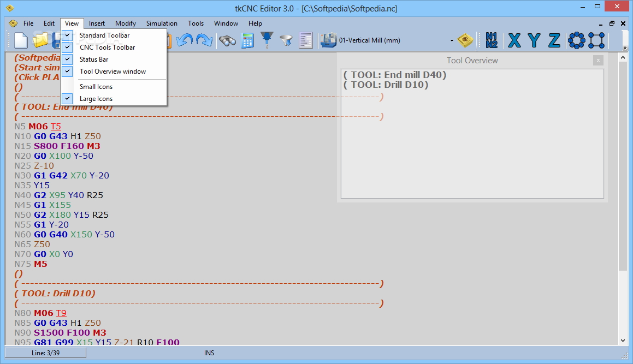
Task: Open machine type dropdown arrow
Action: (x=451, y=40)
